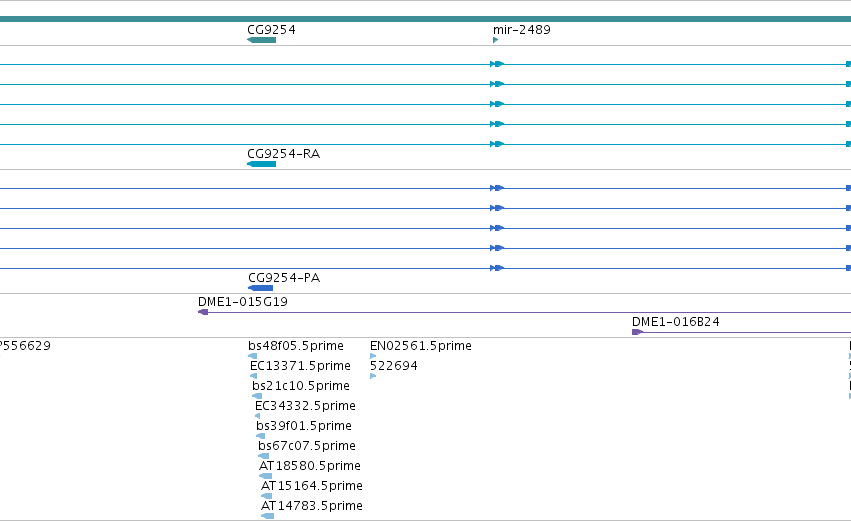This screenshot has height=521, width=851.
Task: Select the mir-2489 gene label
Action: (x=522, y=30)
